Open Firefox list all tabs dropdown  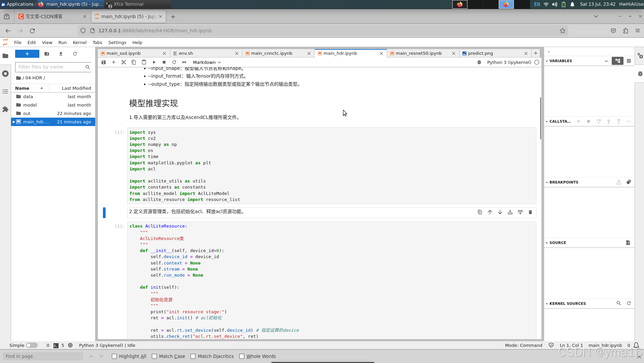click(596, 16)
